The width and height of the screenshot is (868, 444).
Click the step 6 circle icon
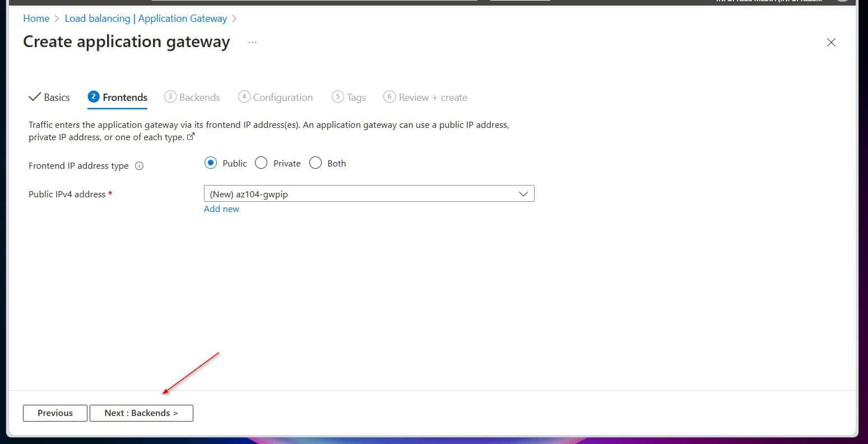tap(389, 96)
